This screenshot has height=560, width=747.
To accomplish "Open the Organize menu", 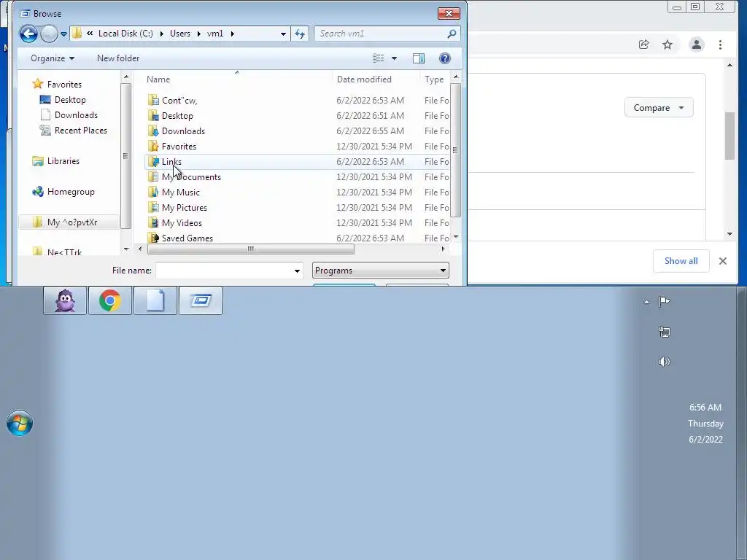I will point(53,58).
